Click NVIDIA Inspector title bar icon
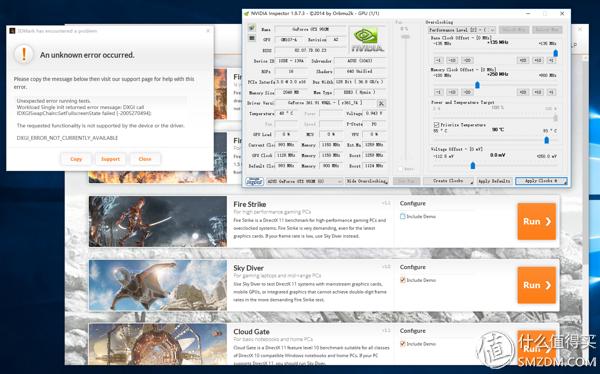The height and width of the screenshot is (374, 600). 246,13
